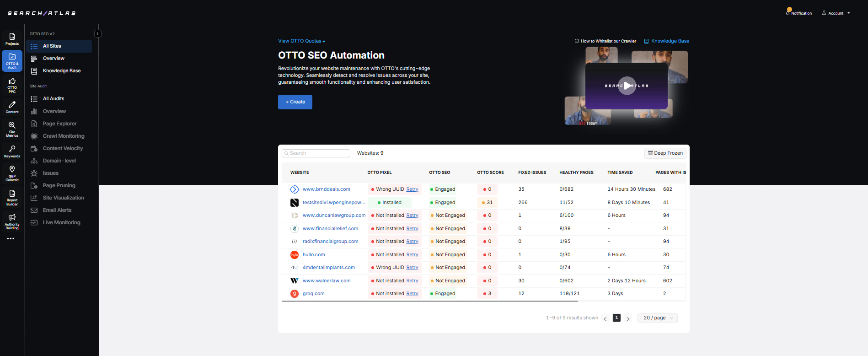Open Report Builder rail icon
Viewport: 868px width, 356px height.
tap(12, 198)
